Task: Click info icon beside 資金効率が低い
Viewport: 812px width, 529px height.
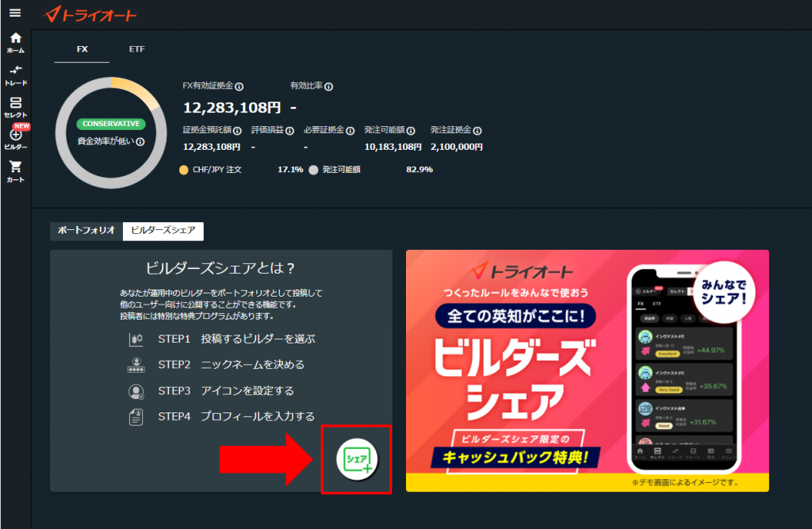Action: (140, 142)
